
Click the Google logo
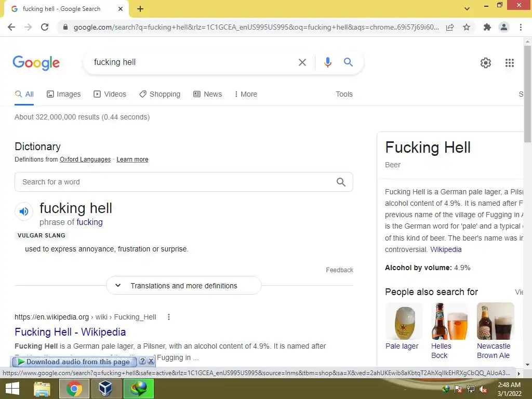pos(36,63)
